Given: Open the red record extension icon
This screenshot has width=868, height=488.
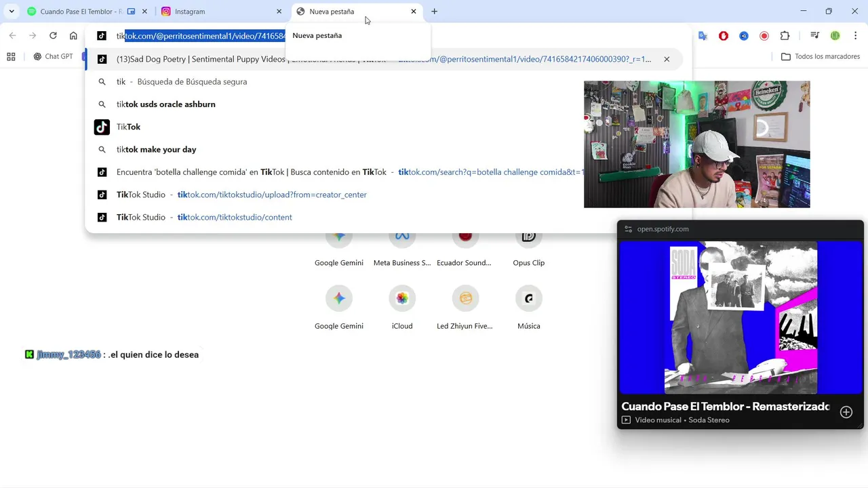Looking at the screenshot, I should click(x=764, y=36).
